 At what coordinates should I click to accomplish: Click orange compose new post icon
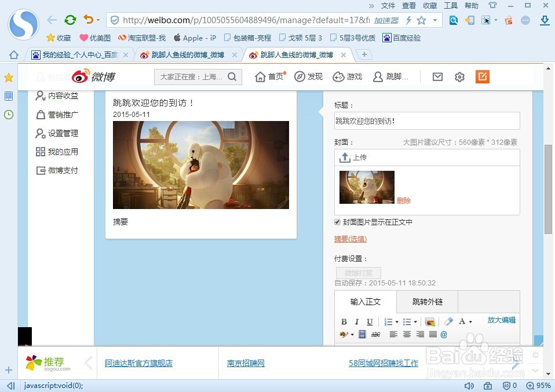coord(482,76)
